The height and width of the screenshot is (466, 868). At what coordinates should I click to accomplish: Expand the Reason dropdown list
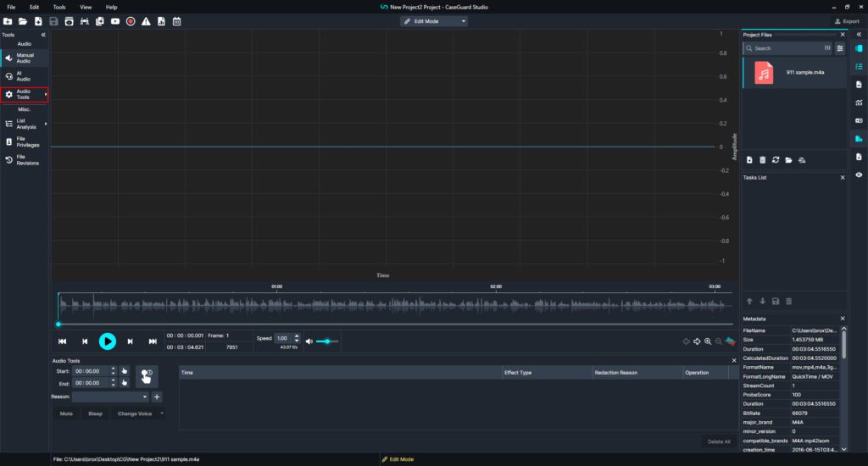coord(145,397)
